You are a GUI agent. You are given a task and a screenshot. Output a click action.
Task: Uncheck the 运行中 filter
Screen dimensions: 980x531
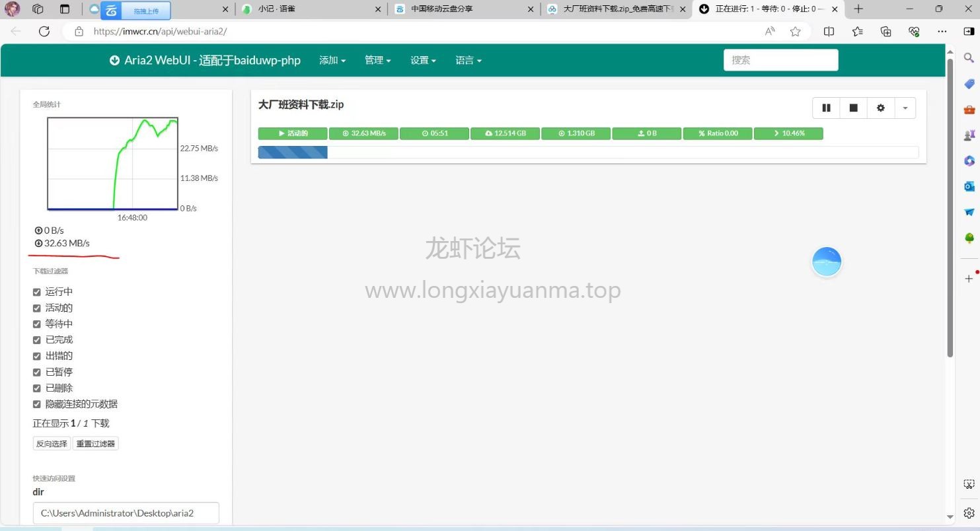[x=37, y=292]
